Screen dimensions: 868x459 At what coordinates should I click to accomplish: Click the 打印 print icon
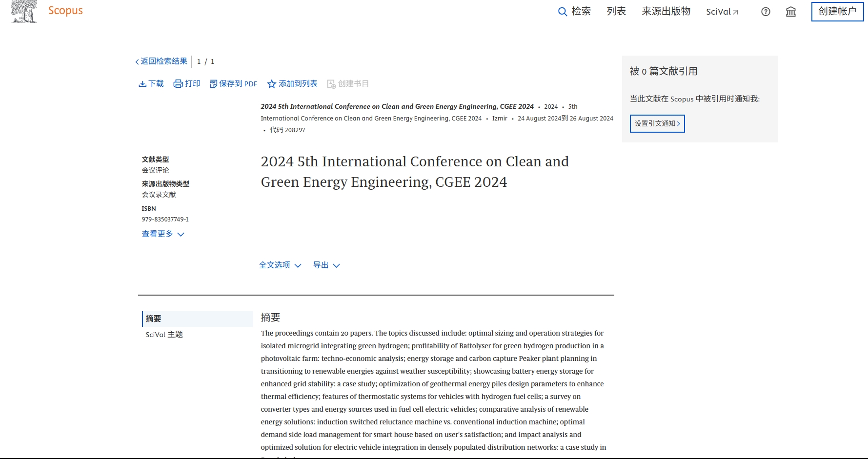(178, 84)
